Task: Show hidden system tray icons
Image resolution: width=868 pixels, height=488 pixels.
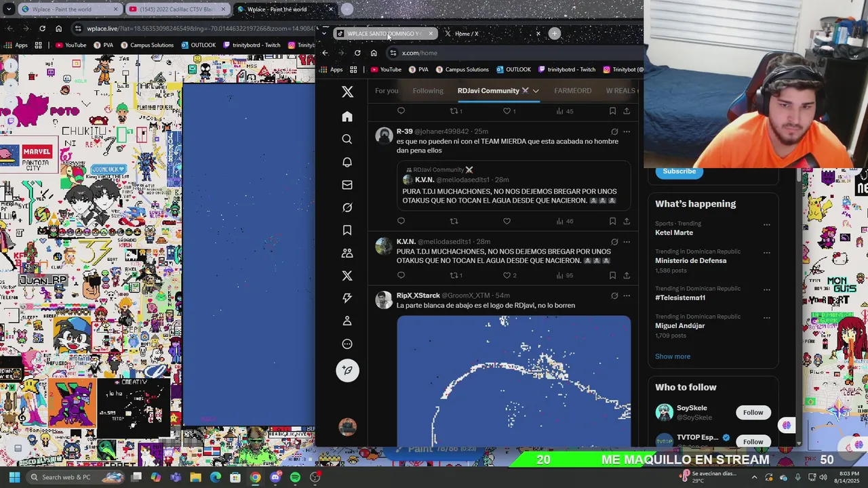Action: pyautogui.click(x=754, y=477)
